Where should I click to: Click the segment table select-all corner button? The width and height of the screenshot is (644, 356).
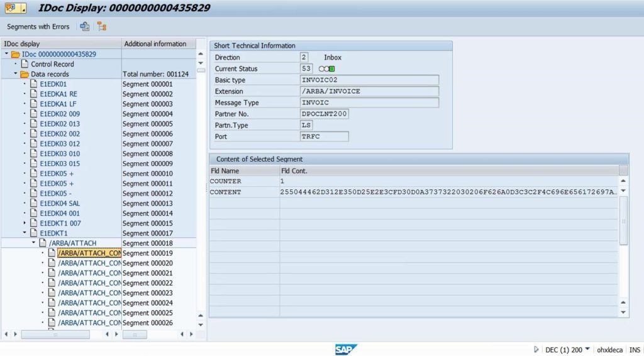(623, 170)
